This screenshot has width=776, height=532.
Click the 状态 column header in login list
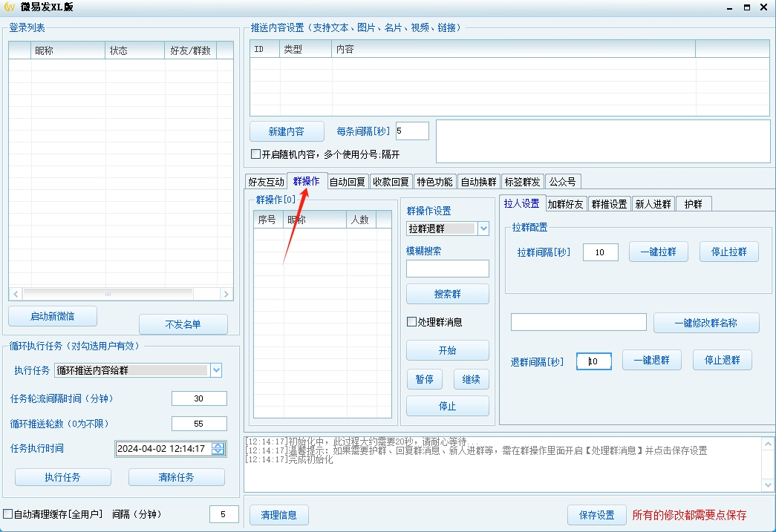(x=134, y=50)
